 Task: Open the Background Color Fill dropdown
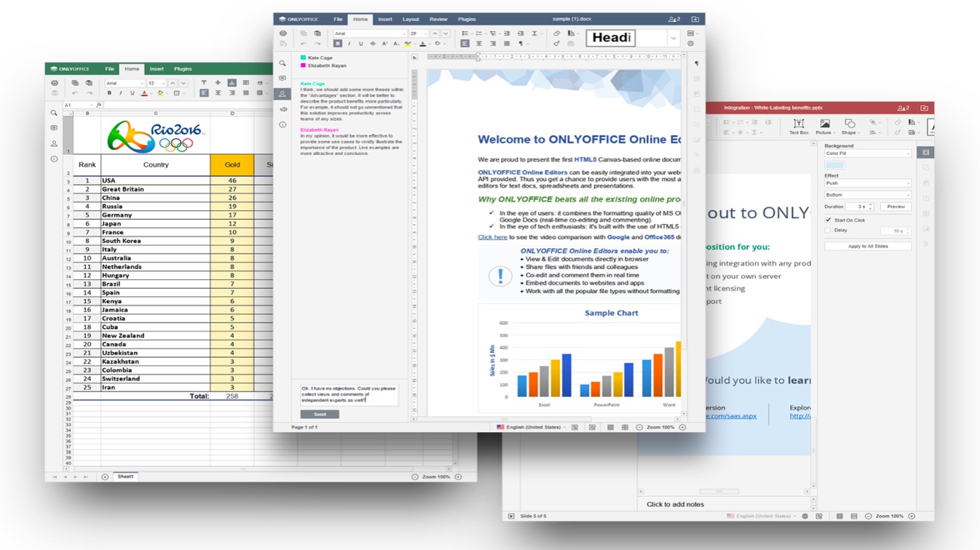[867, 154]
